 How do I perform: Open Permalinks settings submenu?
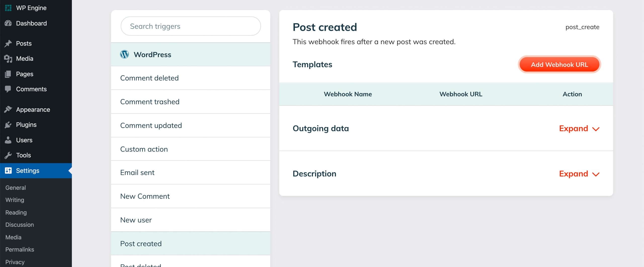pos(20,250)
